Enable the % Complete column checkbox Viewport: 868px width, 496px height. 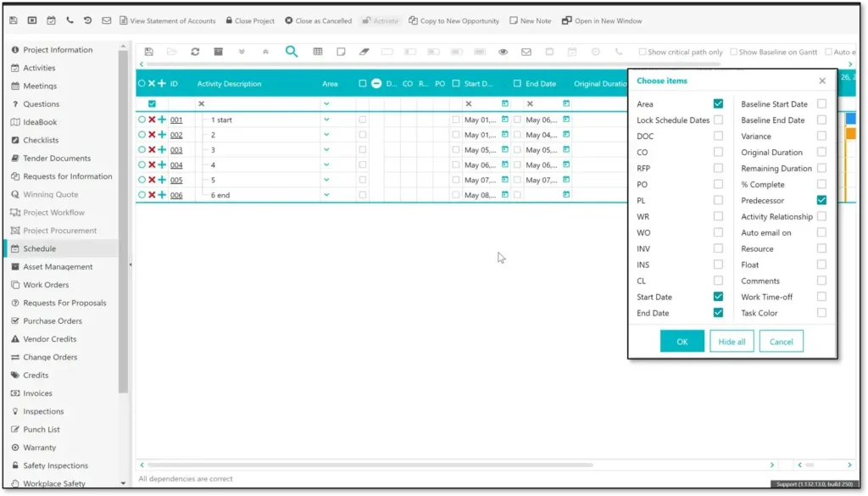[x=820, y=184]
